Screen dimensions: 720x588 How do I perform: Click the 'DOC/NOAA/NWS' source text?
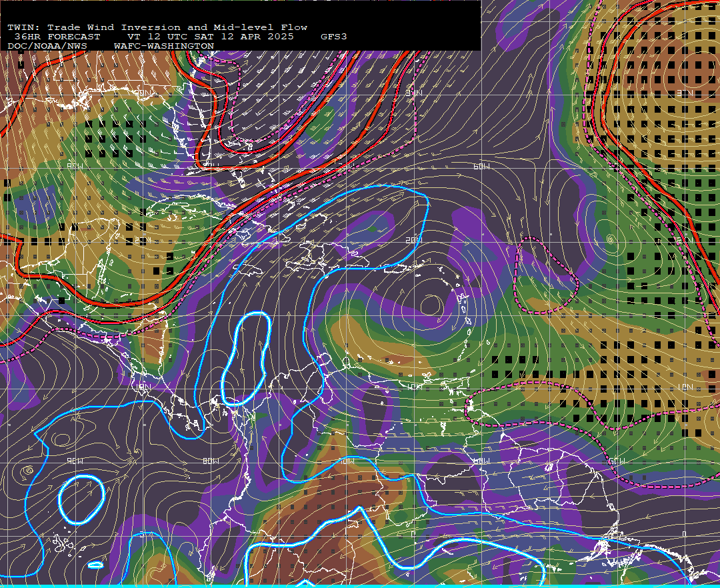(x=47, y=47)
